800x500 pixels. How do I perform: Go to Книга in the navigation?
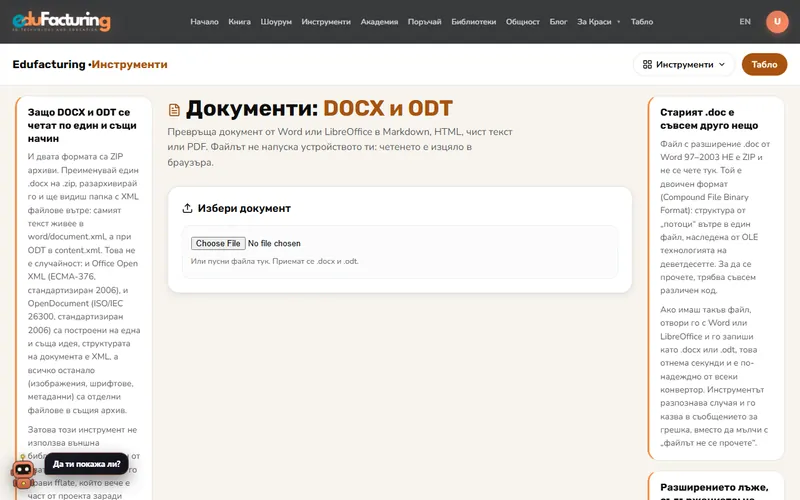[x=239, y=21]
